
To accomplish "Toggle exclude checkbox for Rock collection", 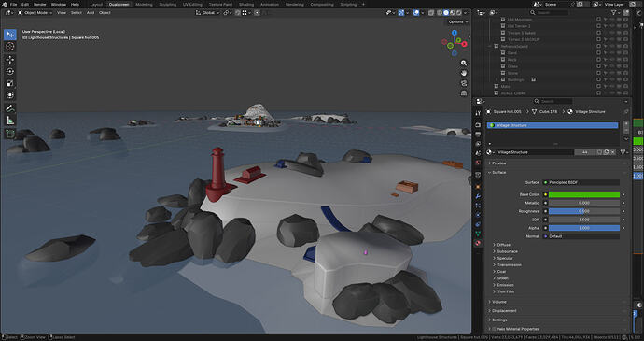I will 598,60.
